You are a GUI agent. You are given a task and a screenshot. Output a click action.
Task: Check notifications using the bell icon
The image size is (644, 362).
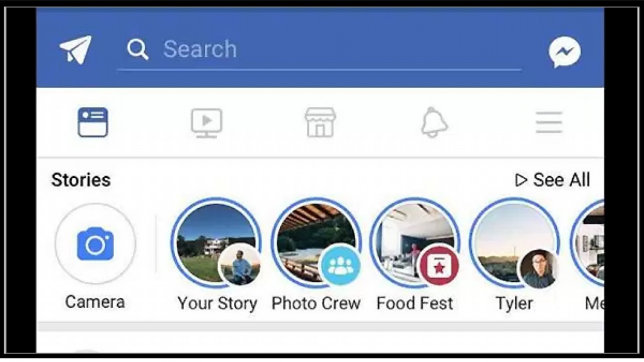point(434,121)
